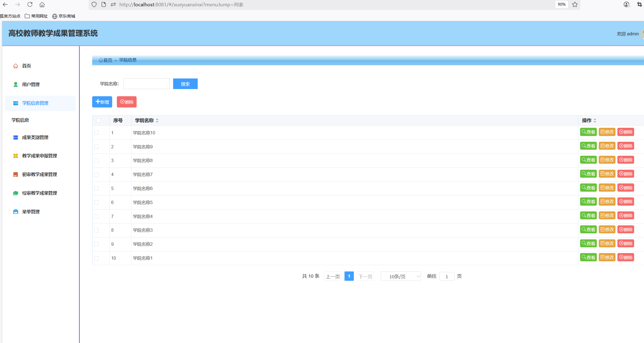644x343 pixels.
Task: Click the 菜单管理 briefcase icon
Action: (x=16, y=212)
